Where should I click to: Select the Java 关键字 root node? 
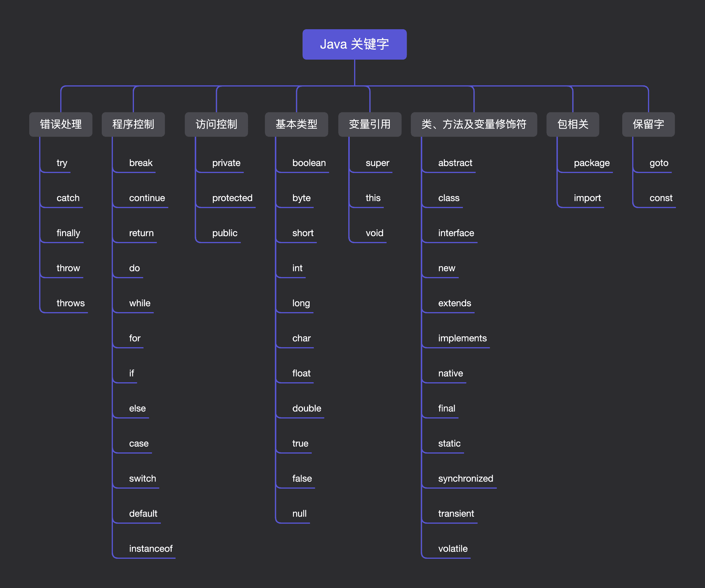pos(354,44)
